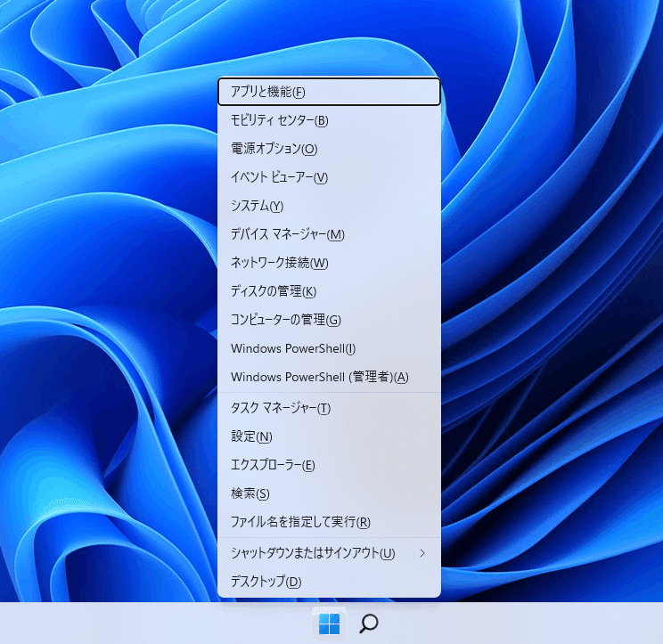Launch コンピューターの管理(G)
Screen dimensions: 663x644
pos(329,320)
